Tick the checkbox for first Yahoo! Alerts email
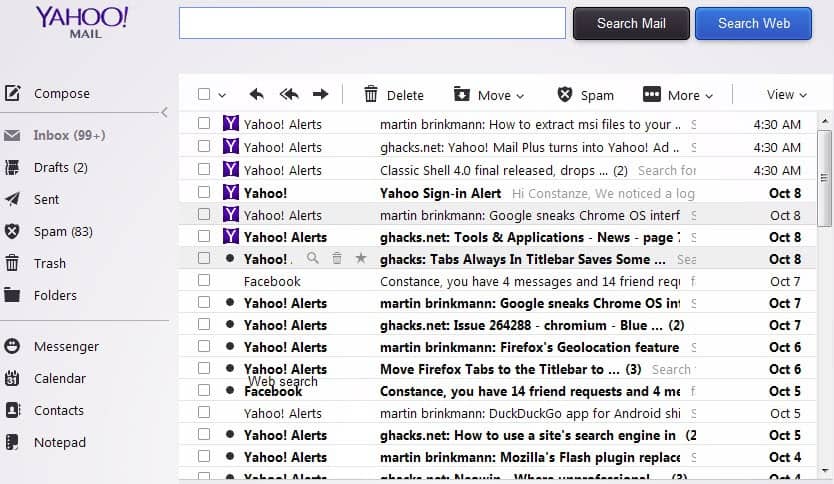 point(204,124)
